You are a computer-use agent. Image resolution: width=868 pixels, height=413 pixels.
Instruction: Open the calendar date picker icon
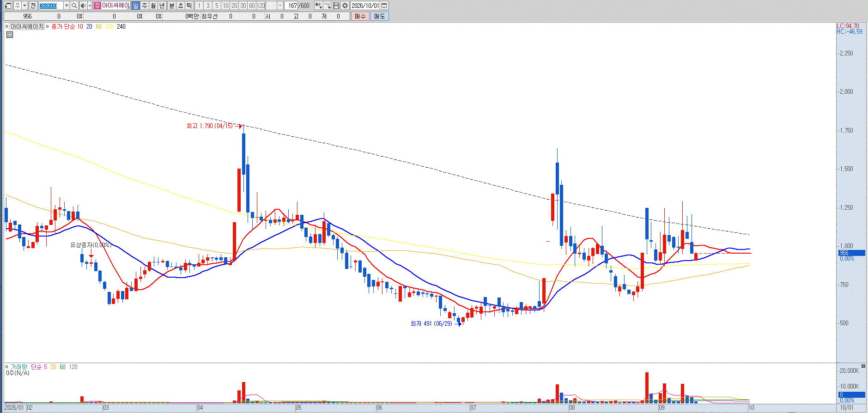[384, 6]
